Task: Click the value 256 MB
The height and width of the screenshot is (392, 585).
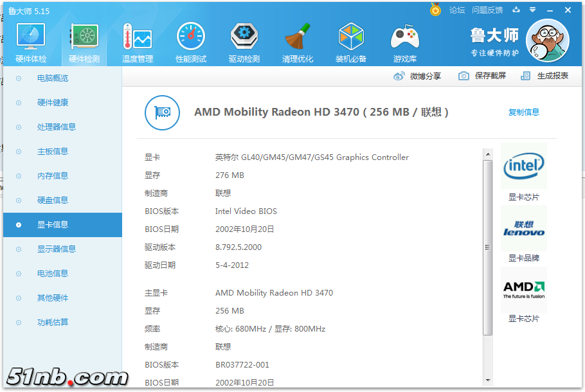Action: [230, 310]
